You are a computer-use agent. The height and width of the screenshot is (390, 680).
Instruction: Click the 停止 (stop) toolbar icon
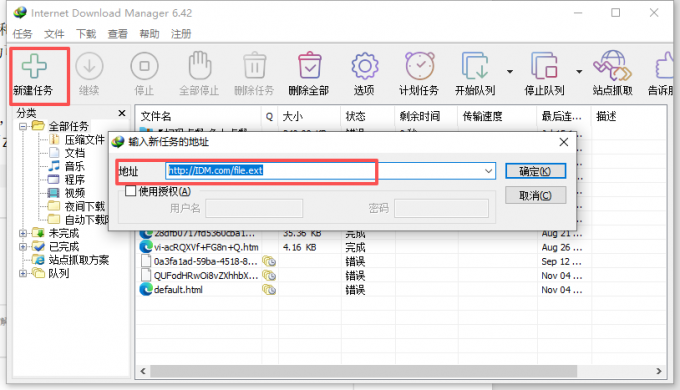pyautogui.click(x=144, y=66)
